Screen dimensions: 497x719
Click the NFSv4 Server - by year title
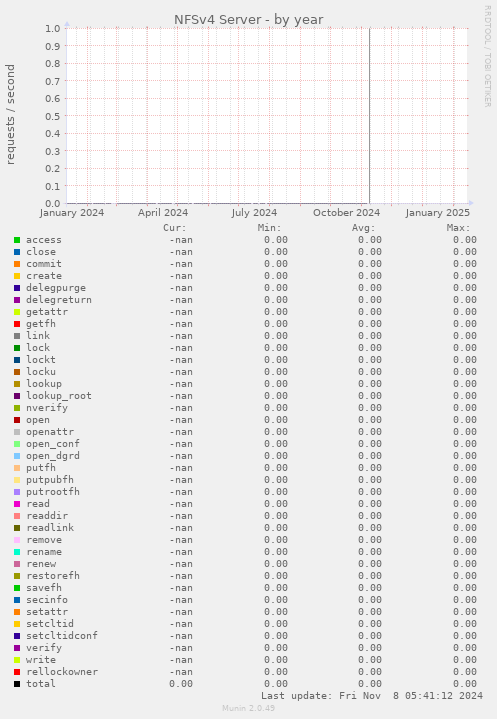click(x=248, y=20)
